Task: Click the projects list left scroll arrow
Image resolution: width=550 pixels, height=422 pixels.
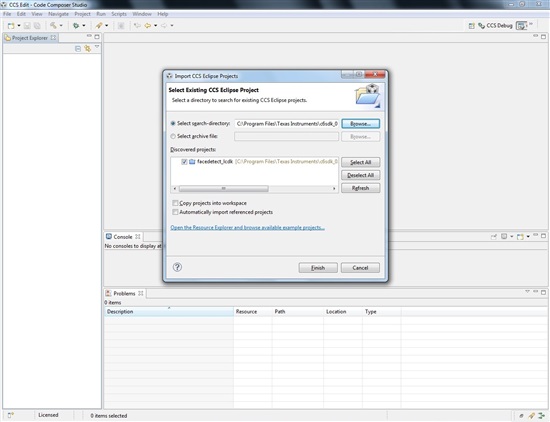Action: [x=175, y=189]
